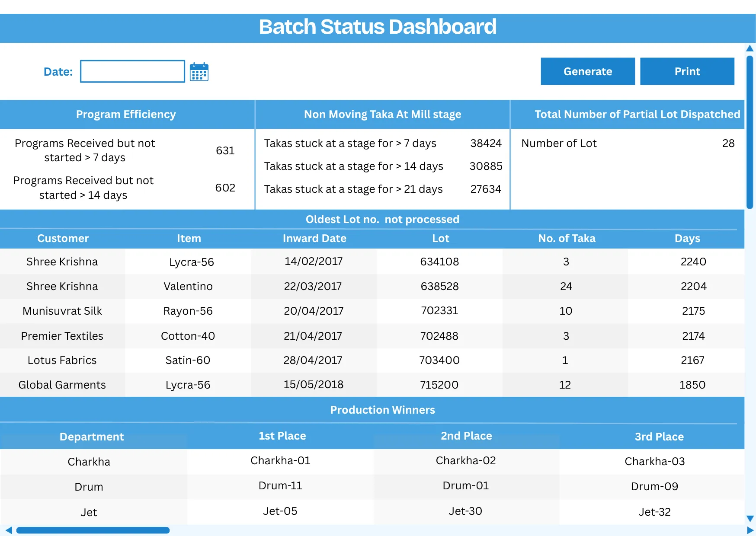Click the horizontal scrollbar right arrow
This screenshot has width=756, height=536.
[750, 530]
